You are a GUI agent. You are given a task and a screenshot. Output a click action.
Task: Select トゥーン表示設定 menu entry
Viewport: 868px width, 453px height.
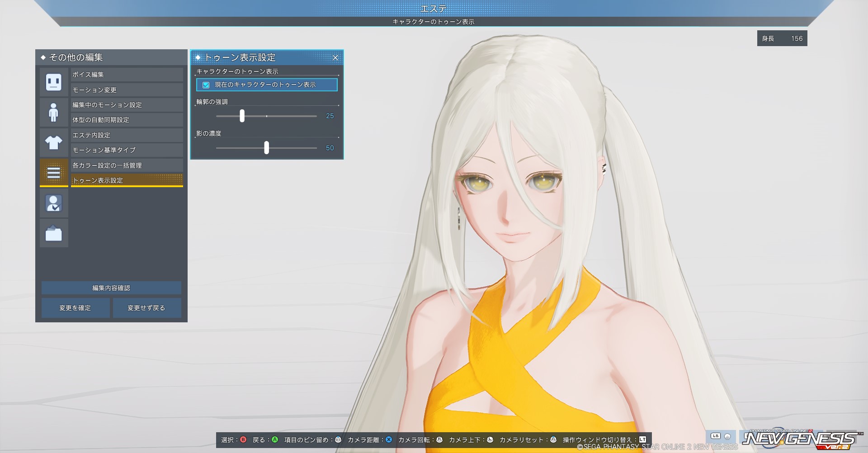point(127,180)
